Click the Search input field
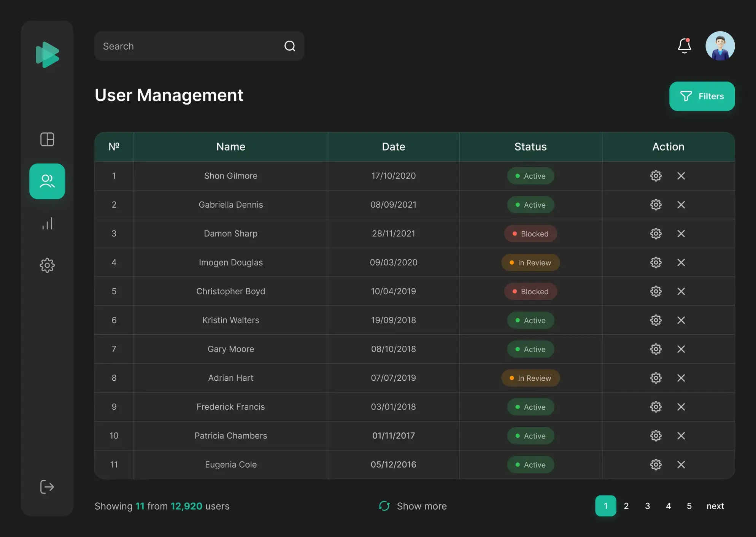 coord(186,46)
